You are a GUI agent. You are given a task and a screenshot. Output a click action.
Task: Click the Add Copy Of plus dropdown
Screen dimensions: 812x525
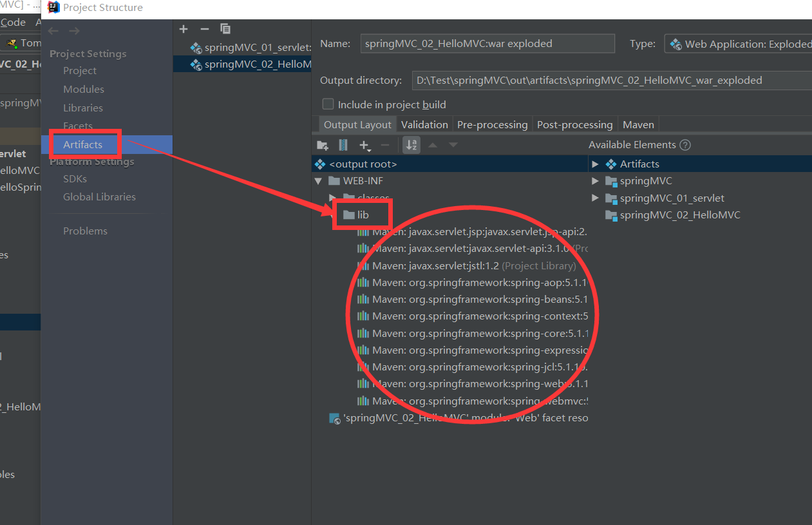coord(364,146)
